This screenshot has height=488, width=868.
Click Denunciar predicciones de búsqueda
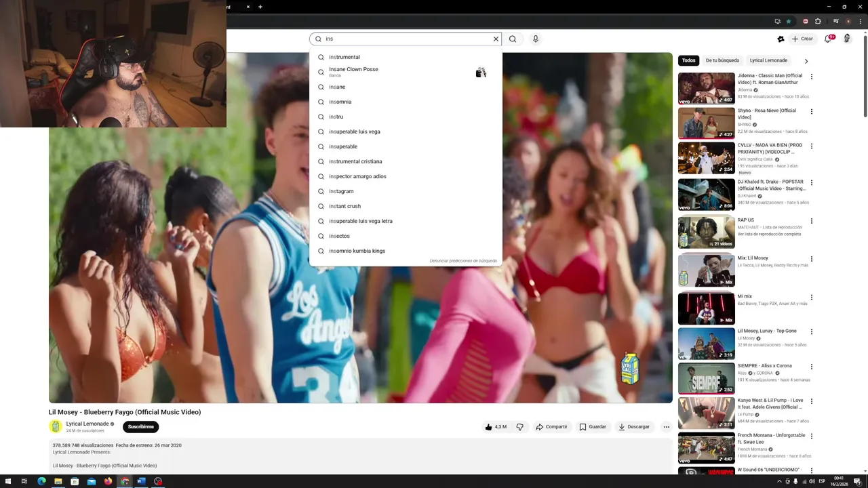tap(463, 261)
